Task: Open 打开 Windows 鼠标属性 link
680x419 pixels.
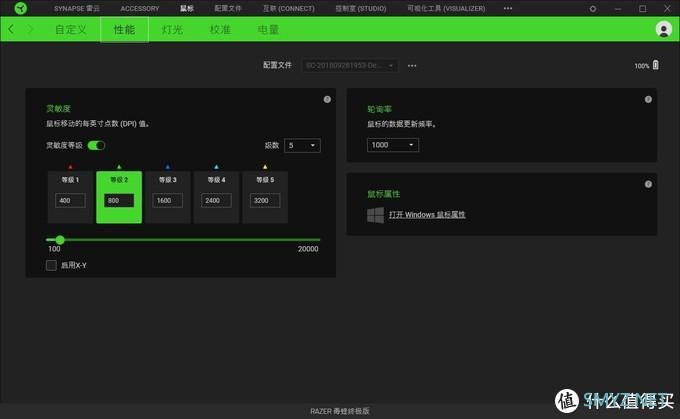Action: point(427,215)
